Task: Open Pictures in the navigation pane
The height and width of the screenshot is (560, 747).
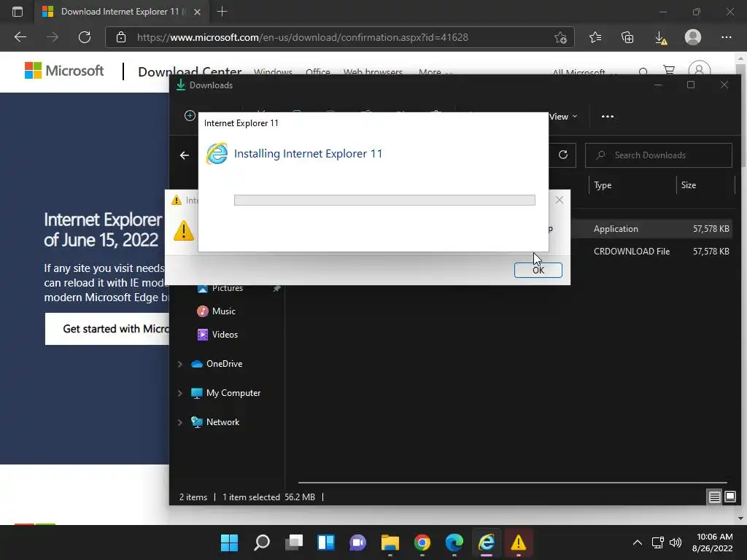Action: click(x=228, y=288)
